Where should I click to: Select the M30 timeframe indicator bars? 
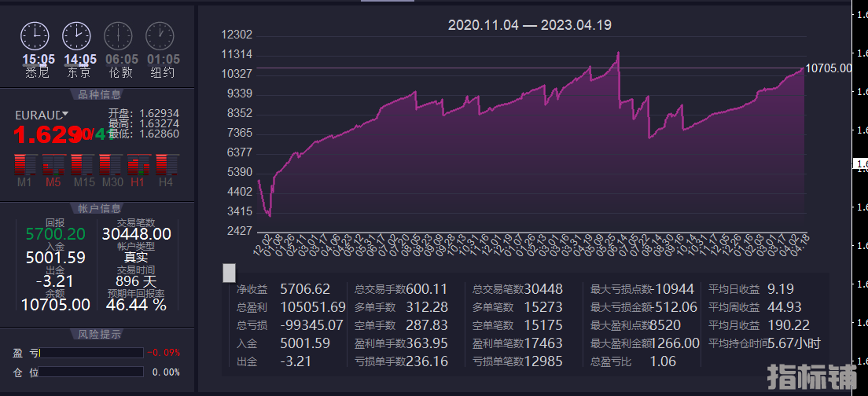pos(109,165)
